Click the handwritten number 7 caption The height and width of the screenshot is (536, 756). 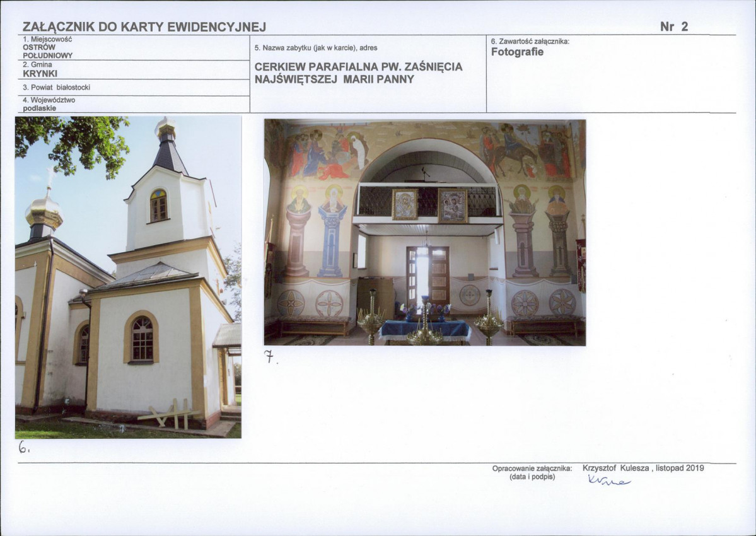[270, 357]
